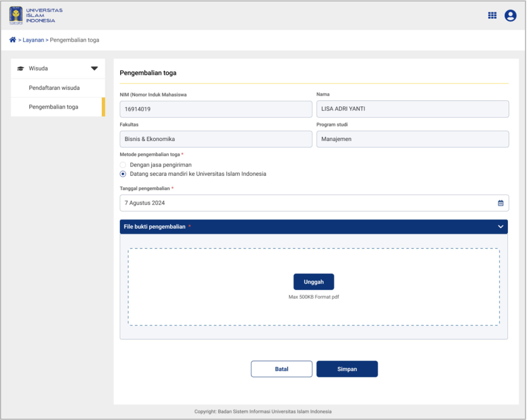Click the NIM input field
Viewport: 527px width, 420px height.
(x=216, y=109)
